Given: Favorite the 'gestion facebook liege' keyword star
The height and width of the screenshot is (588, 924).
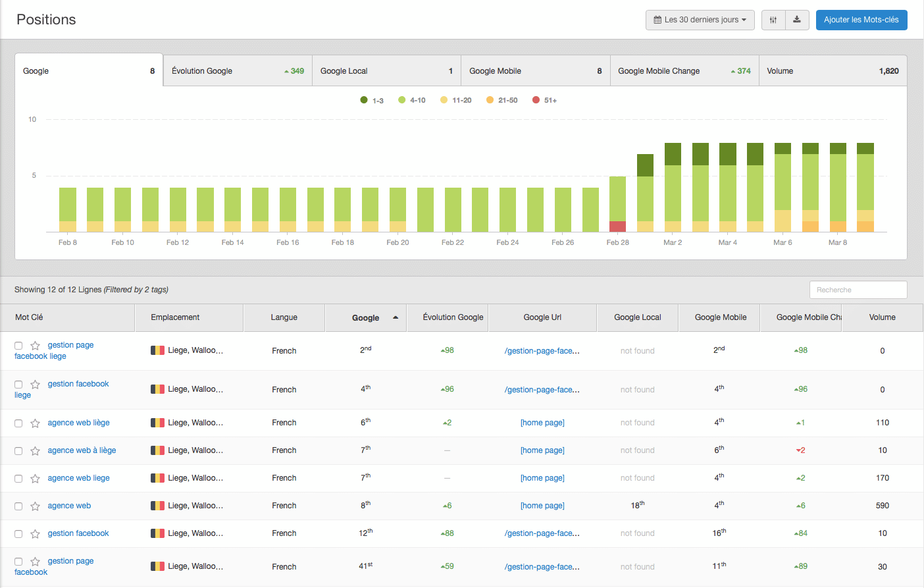Looking at the screenshot, I should [x=36, y=385].
